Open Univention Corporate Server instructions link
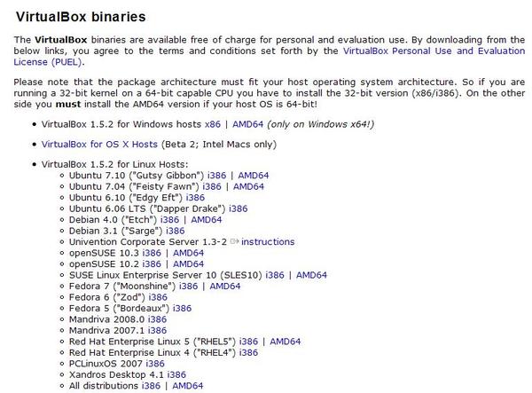This screenshot has height=393, width=532. point(268,242)
